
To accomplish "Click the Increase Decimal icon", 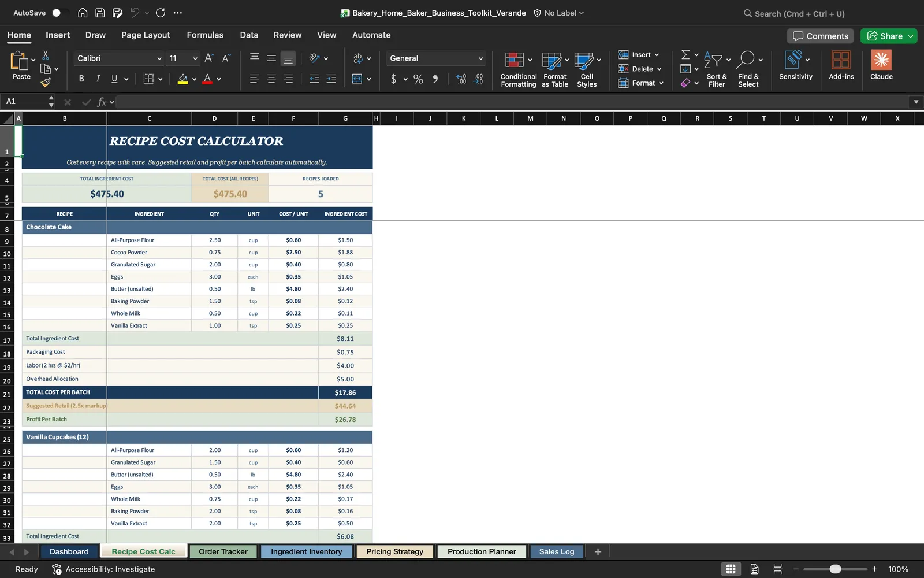I will pos(461,79).
